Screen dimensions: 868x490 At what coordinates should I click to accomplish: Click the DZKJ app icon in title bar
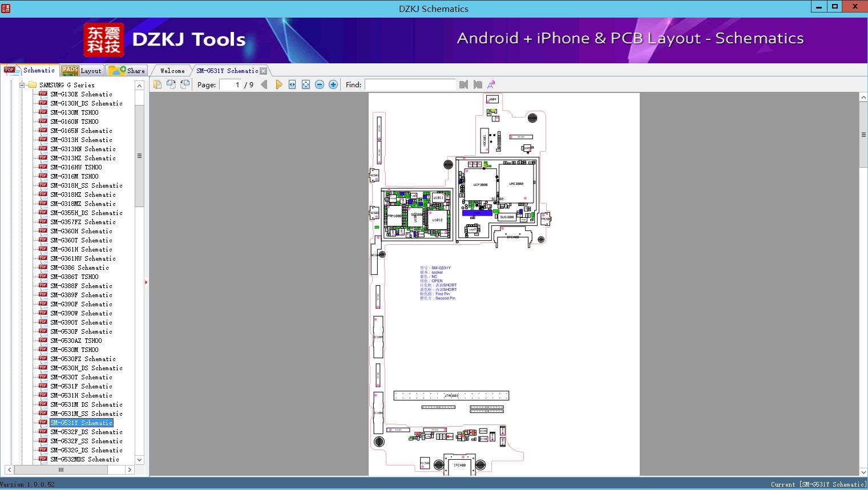coord(6,9)
